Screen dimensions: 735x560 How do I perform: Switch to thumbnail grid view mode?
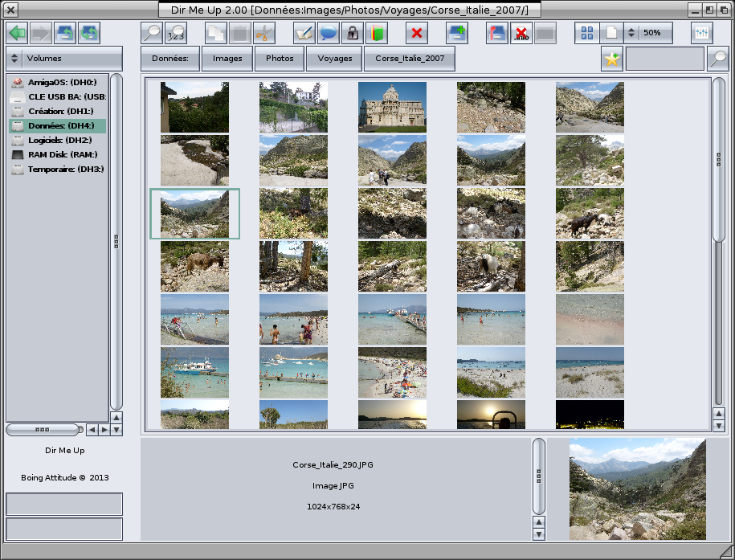587,33
